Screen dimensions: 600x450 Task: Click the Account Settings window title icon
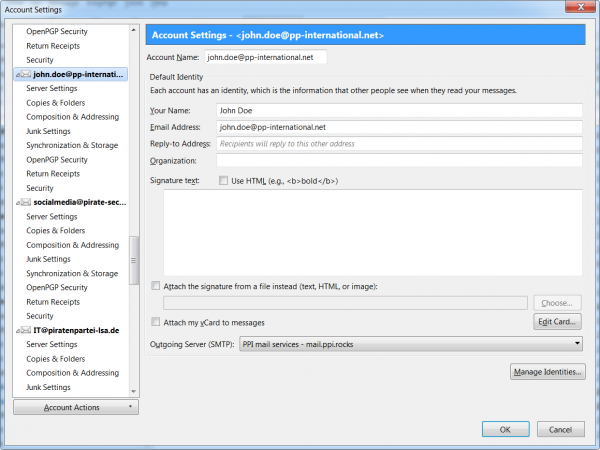coord(10,9)
